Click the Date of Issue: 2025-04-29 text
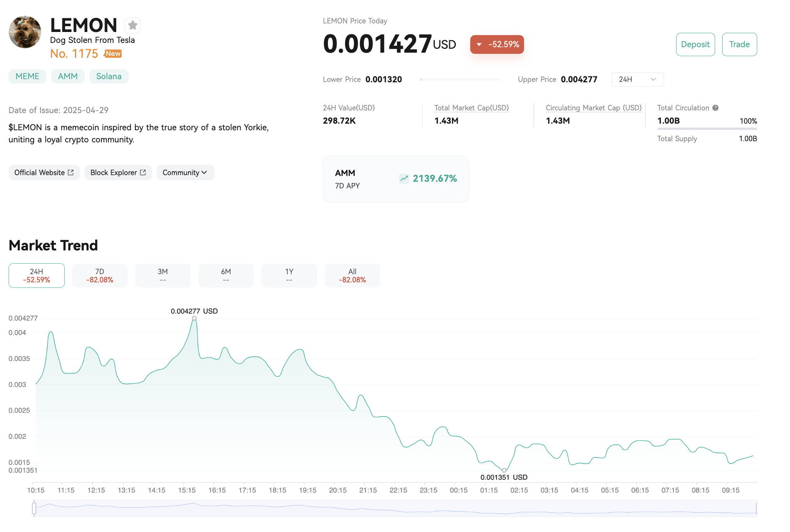The height and width of the screenshot is (532, 790). 58,110
